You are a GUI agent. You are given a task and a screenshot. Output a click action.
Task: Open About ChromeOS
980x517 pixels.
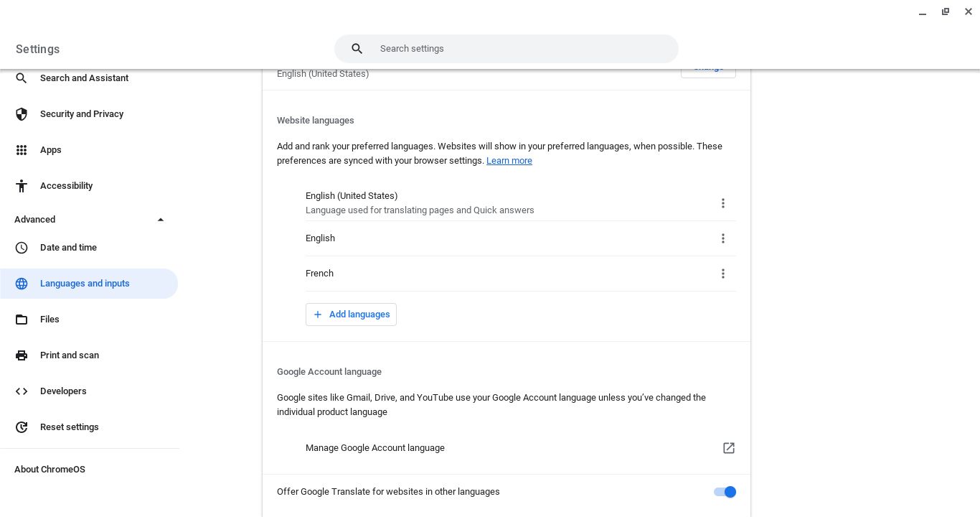pyautogui.click(x=50, y=470)
